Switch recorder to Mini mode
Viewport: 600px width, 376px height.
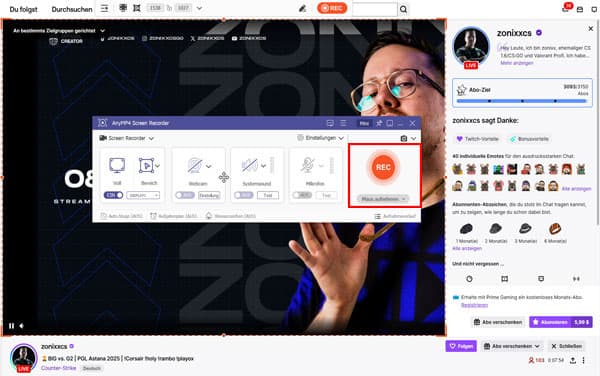pyautogui.click(x=364, y=123)
